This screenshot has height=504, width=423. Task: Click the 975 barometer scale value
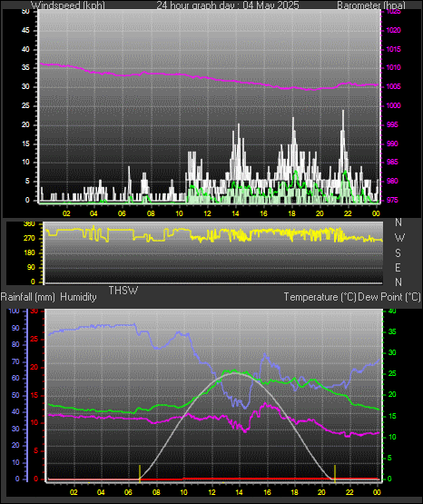pos(392,201)
